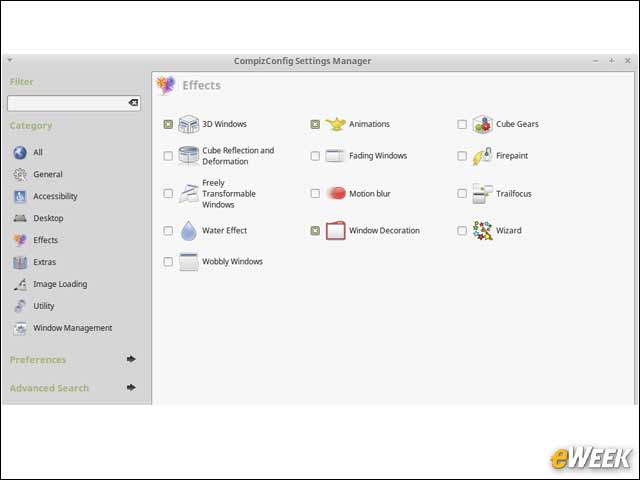Click the globe icon beside All
This screenshot has width=640, height=480.
point(20,152)
